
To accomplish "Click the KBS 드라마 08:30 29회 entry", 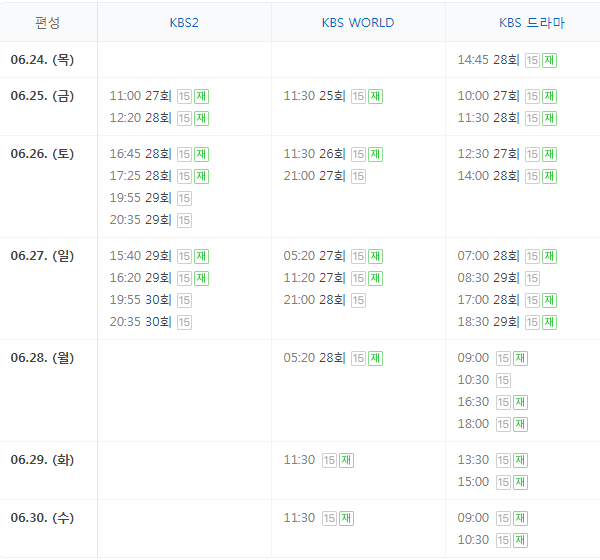I will click(x=488, y=278).
